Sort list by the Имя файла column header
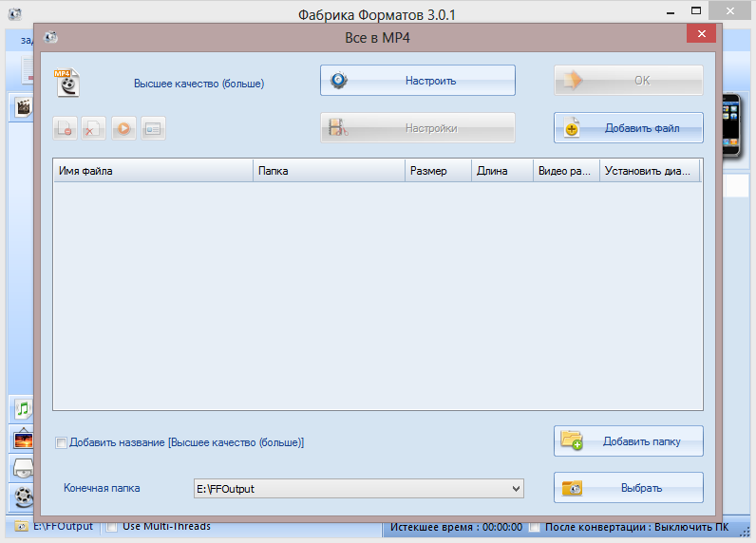756x543 pixels. coord(152,171)
